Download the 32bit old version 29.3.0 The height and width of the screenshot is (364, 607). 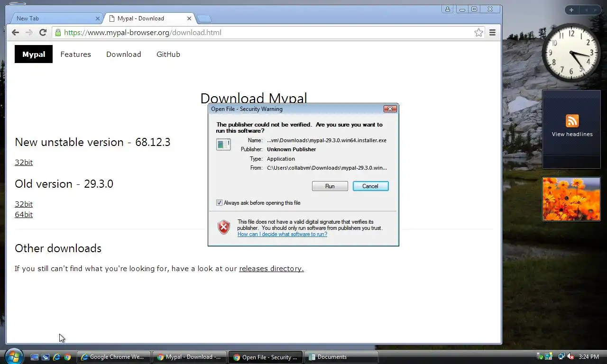pos(24,204)
